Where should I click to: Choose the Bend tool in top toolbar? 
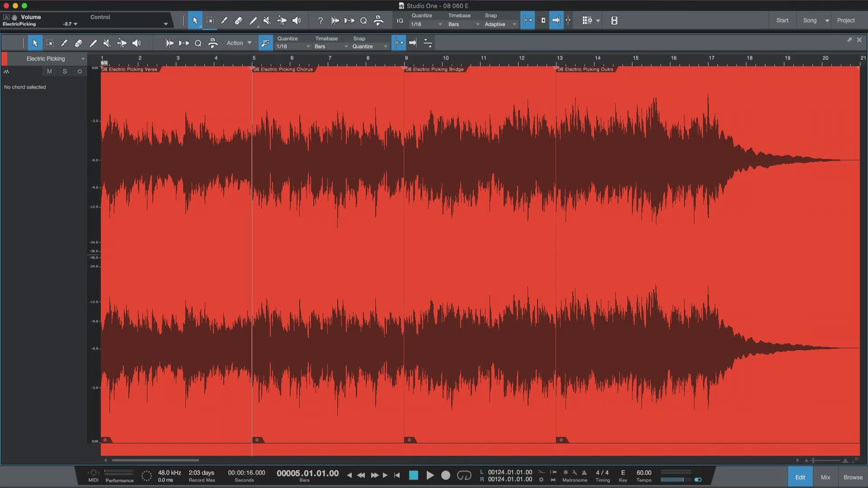tap(282, 20)
